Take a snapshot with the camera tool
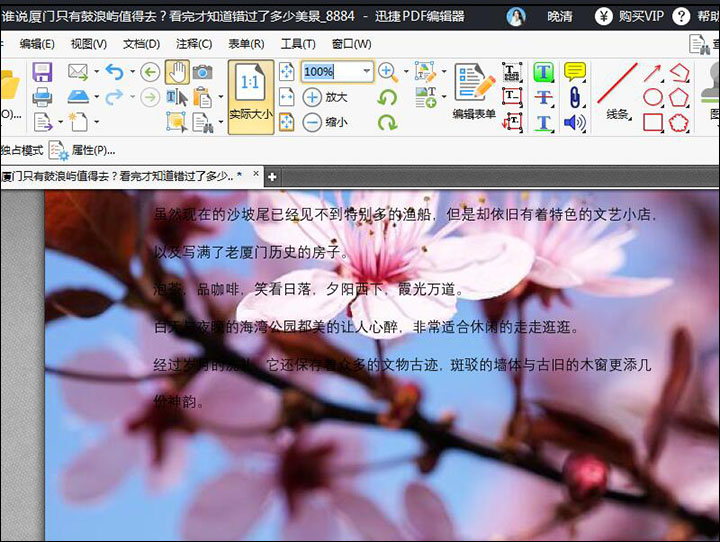 click(x=202, y=71)
